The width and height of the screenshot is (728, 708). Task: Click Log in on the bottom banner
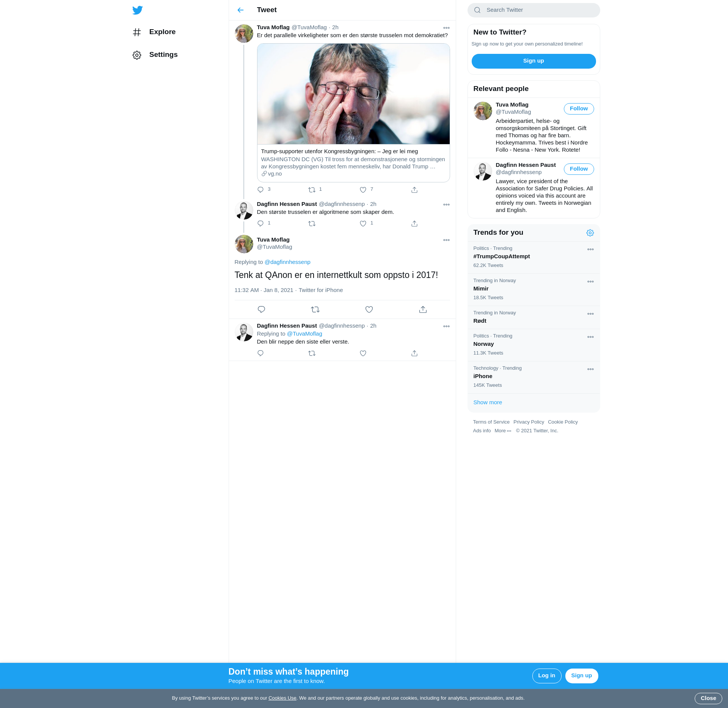pos(546,676)
